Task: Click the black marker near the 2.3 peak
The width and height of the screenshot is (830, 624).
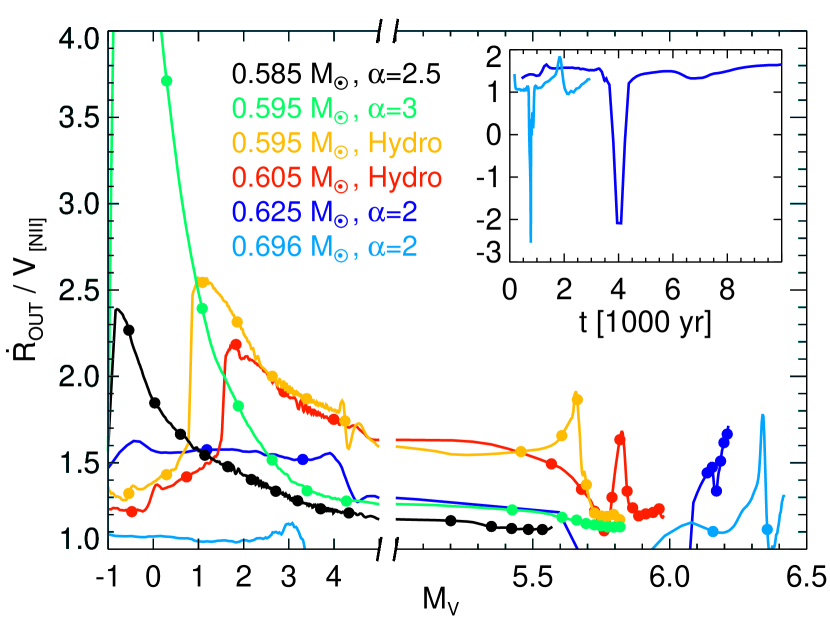Action: click(x=129, y=330)
